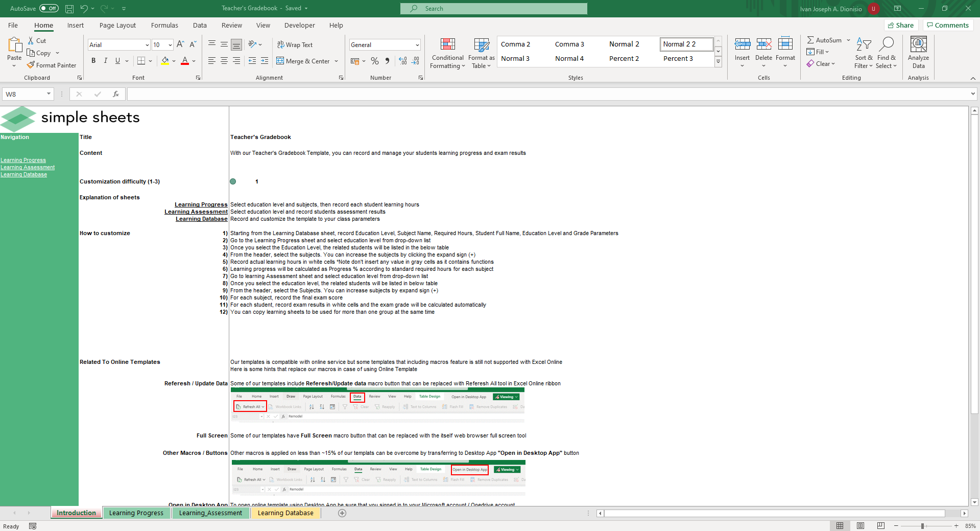The image size is (980, 531).
Task: Apply center horizontal alignment
Action: click(x=224, y=61)
